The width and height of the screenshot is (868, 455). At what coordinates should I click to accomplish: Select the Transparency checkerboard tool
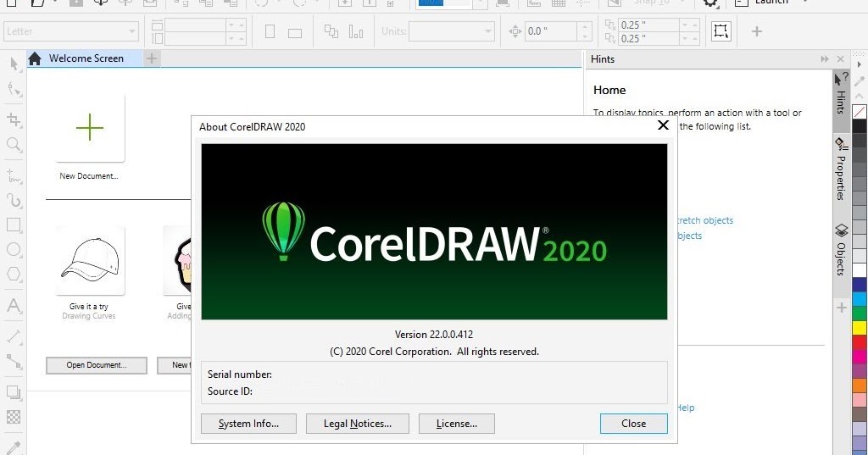pos(14,417)
